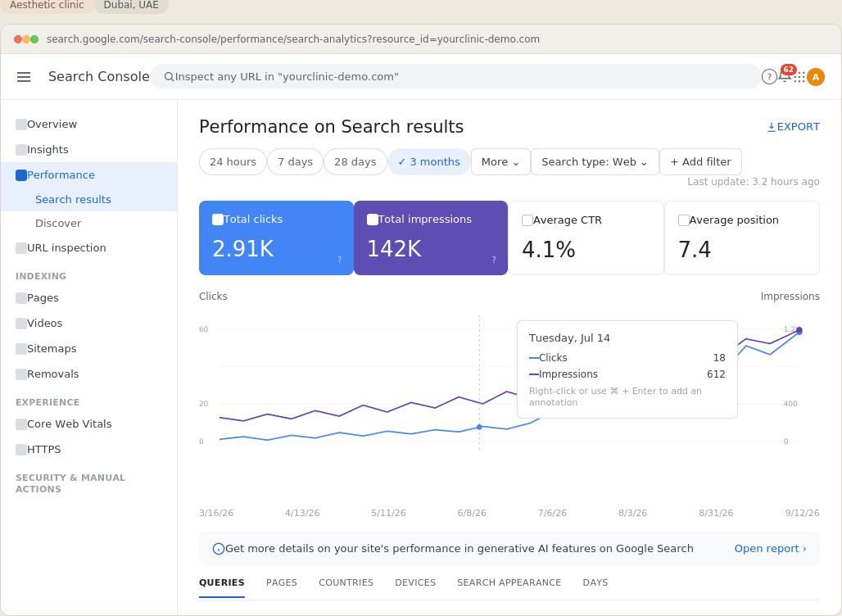The image size is (842, 616).
Task: Open notifications bell with 62 badge
Action: tap(785, 75)
